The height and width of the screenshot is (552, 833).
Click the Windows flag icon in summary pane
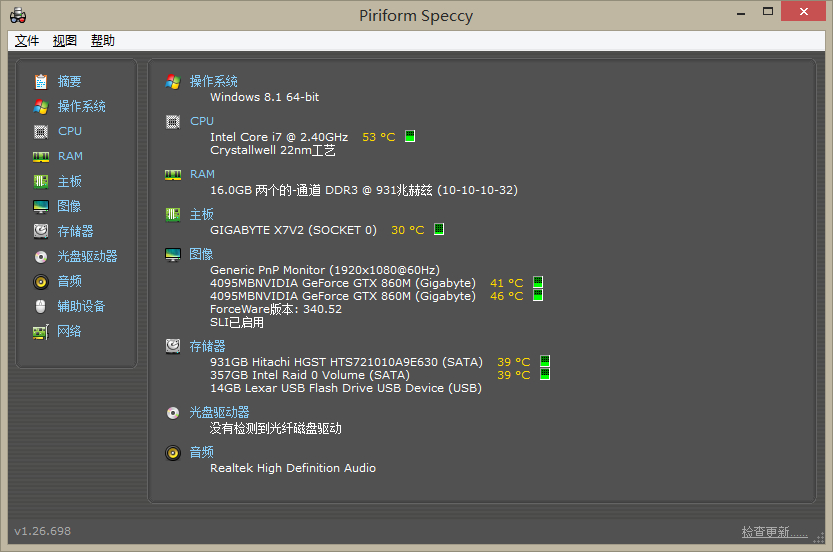pyautogui.click(x=173, y=82)
